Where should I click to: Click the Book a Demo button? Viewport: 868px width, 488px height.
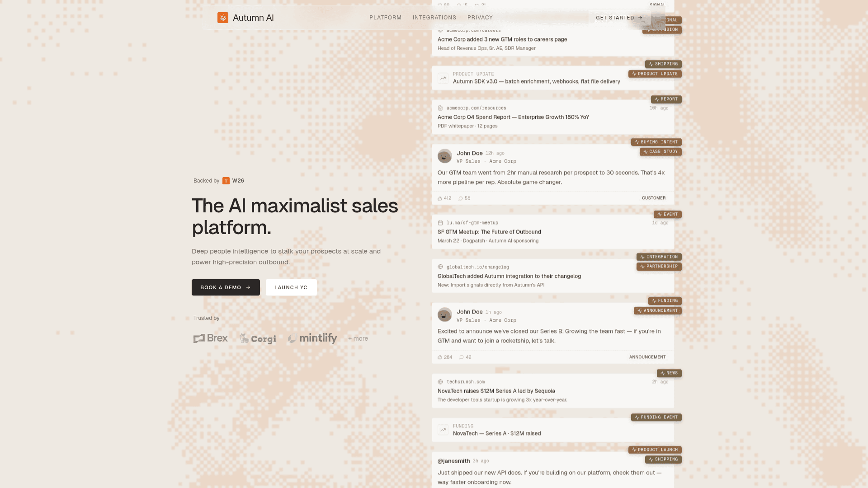pos(226,287)
